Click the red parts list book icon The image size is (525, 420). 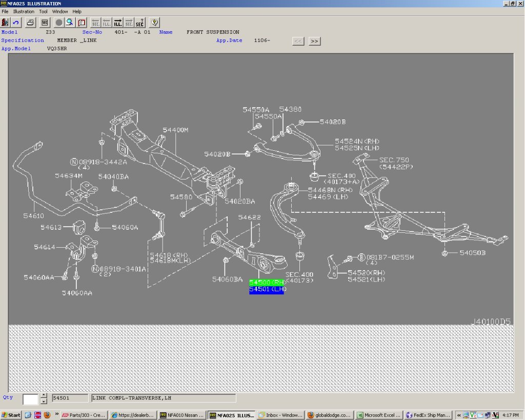(x=82, y=23)
